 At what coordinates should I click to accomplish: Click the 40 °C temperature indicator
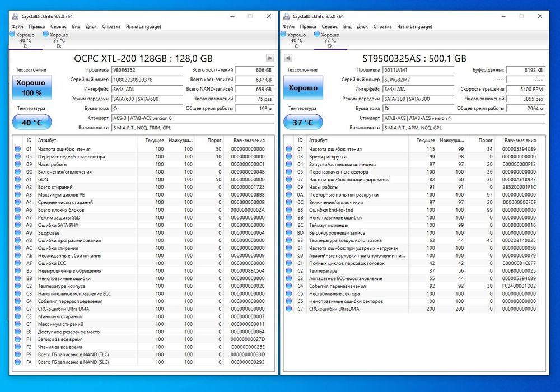click(32, 123)
